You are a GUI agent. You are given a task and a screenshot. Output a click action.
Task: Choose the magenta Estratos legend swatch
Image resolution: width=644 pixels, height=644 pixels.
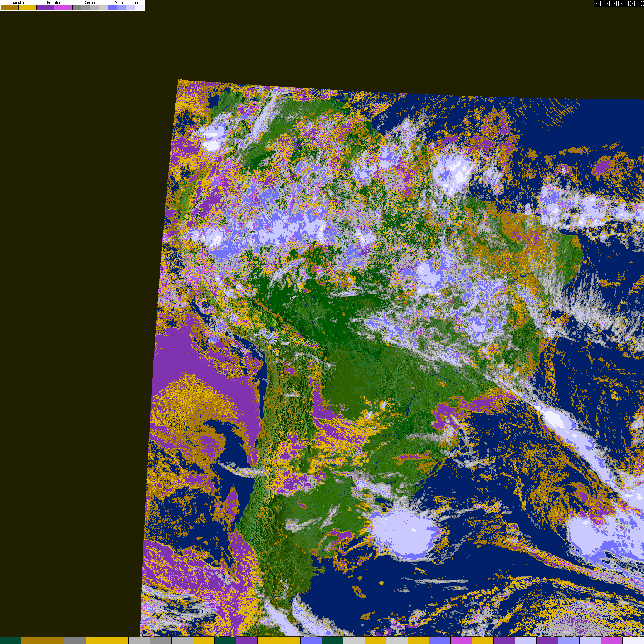(x=63, y=7)
